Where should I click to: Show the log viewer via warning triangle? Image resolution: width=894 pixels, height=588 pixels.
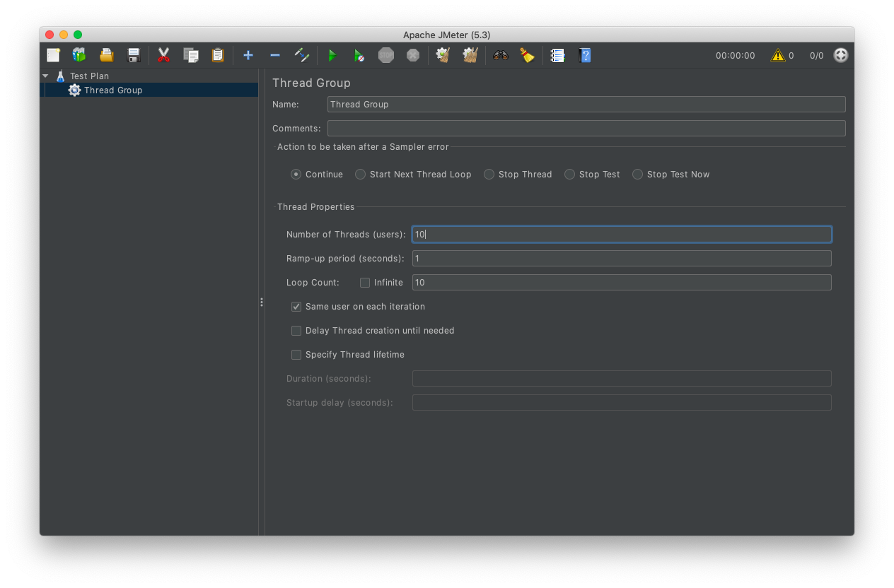tap(778, 55)
